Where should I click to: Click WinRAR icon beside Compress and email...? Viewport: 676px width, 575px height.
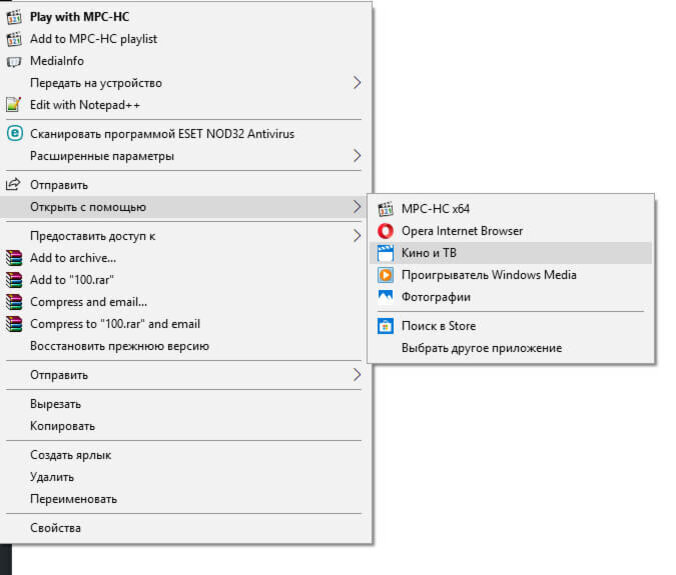click(x=14, y=302)
